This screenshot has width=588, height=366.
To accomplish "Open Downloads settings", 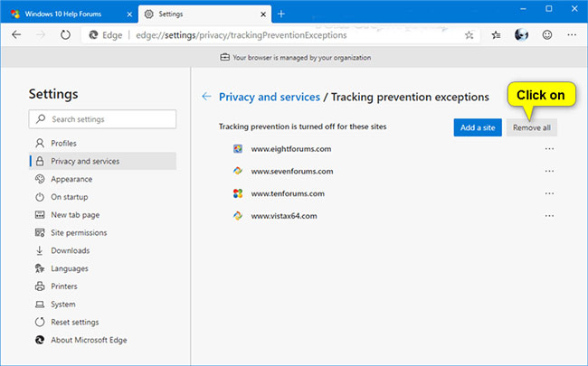I will 102,250.
